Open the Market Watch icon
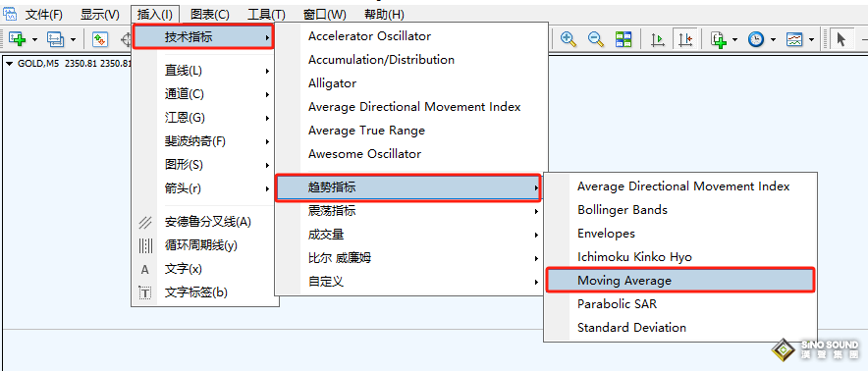Image resolution: width=868 pixels, height=371 pixels. click(99, 39)
